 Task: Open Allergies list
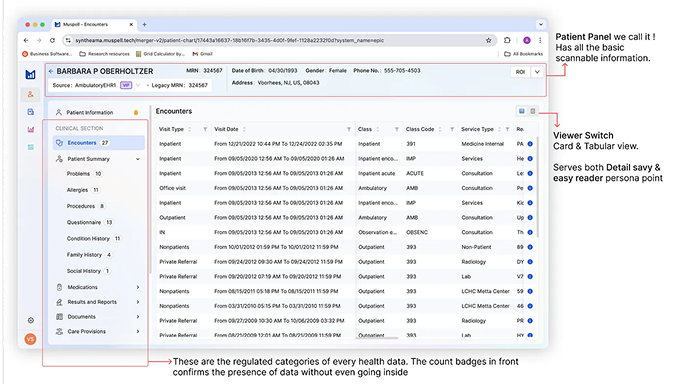[x=83, y=190]
